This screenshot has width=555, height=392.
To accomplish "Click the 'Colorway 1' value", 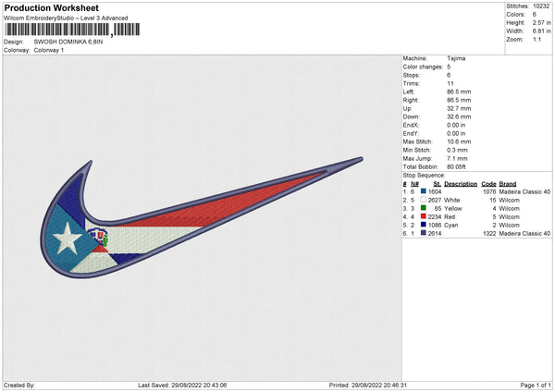I will pos(49,50).
